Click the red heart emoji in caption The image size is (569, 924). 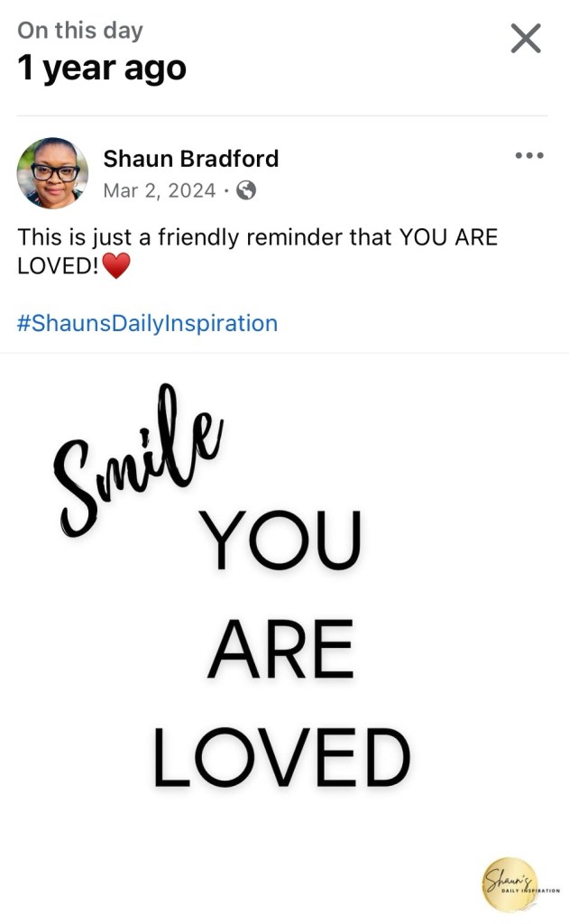116,266
